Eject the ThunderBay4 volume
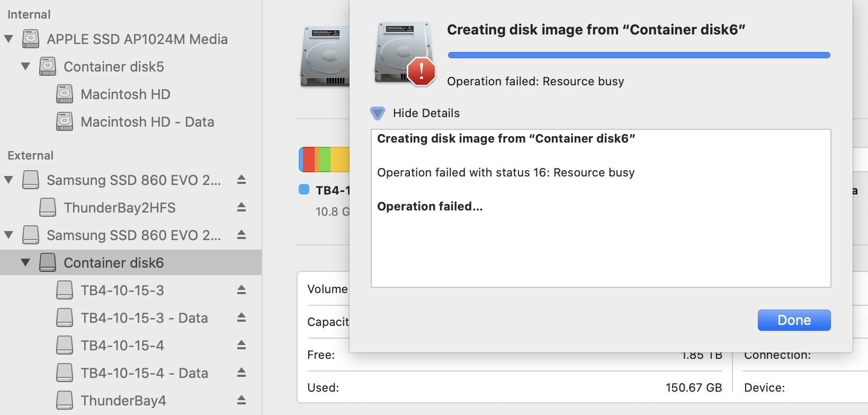The height and width of the screenshot is (415, 868). [241, 400]
